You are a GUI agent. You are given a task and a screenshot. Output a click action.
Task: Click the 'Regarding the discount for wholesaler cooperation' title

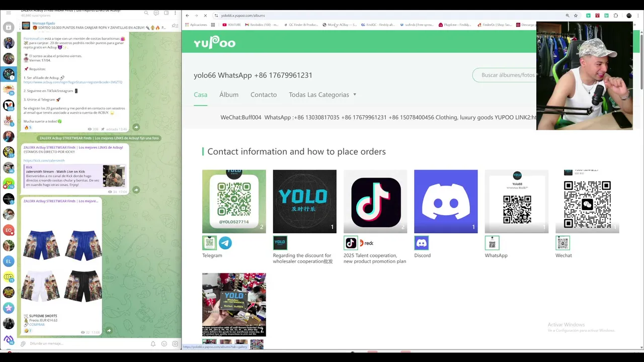302,258
